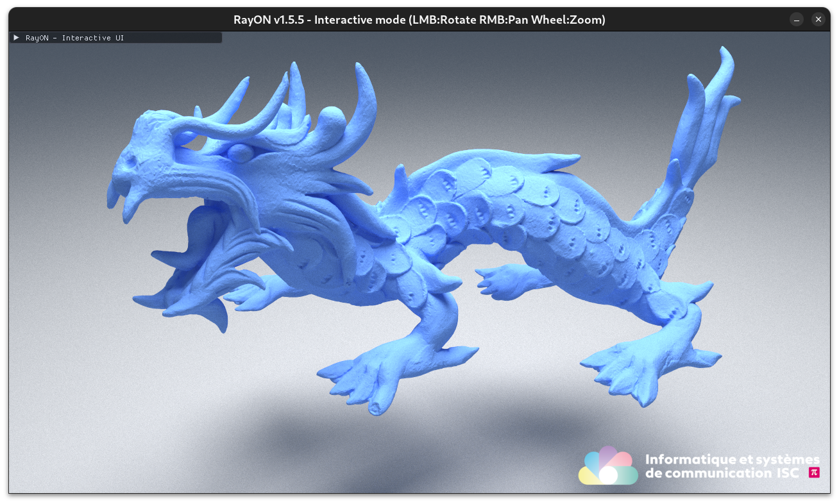Click the colorful ISC flower logo
The image size is (839, 504).
click(x=607, y=466)
